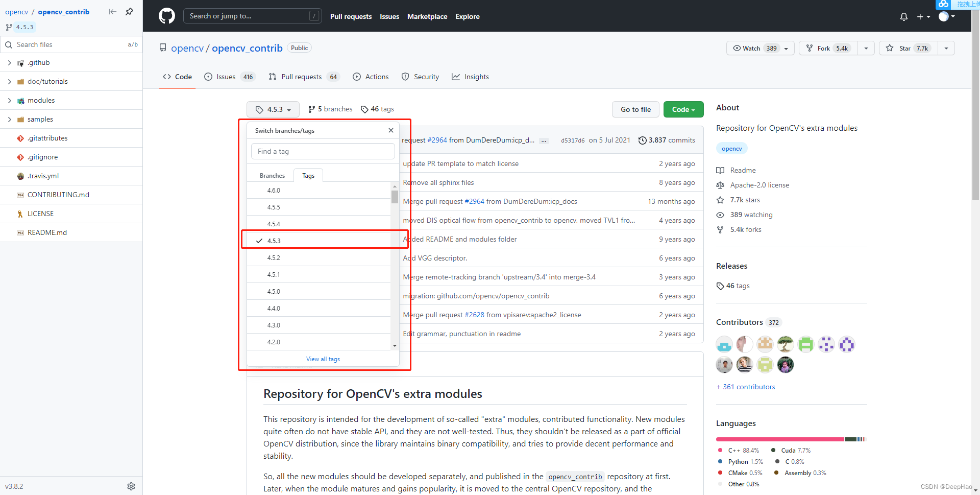
Task: Click the GitHub Octocat logo
Action: pyautogui.click(x=167, y=16)
